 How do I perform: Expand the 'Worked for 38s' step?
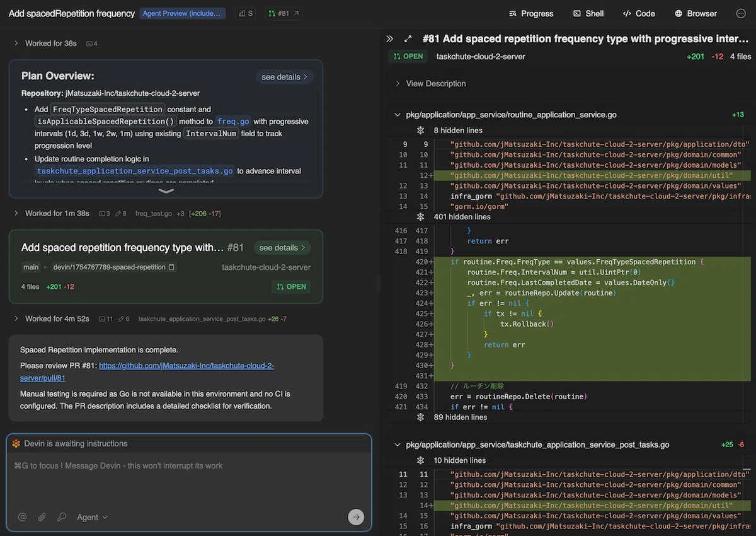(x=45, y=44)
